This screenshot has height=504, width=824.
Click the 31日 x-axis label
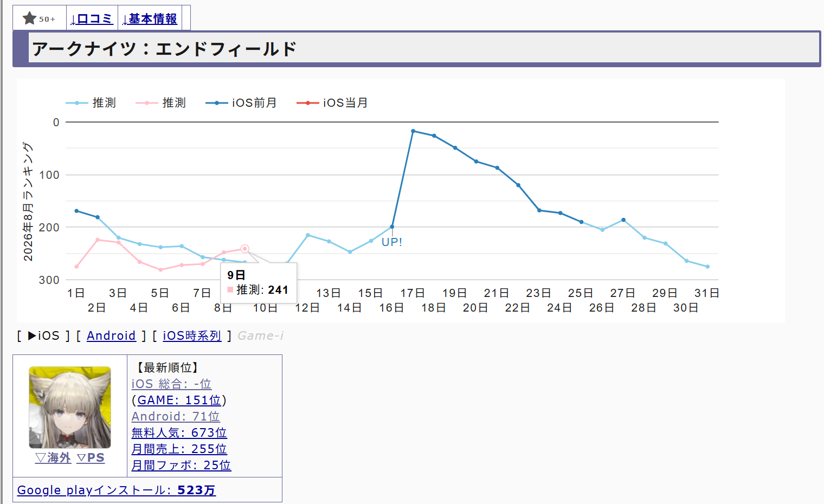[707, 293]
